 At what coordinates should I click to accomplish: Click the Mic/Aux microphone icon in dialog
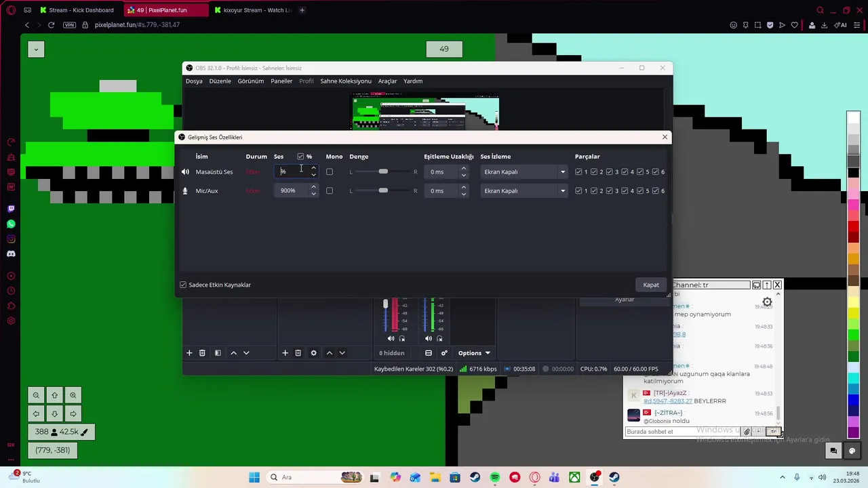click(x=185, y=190)
